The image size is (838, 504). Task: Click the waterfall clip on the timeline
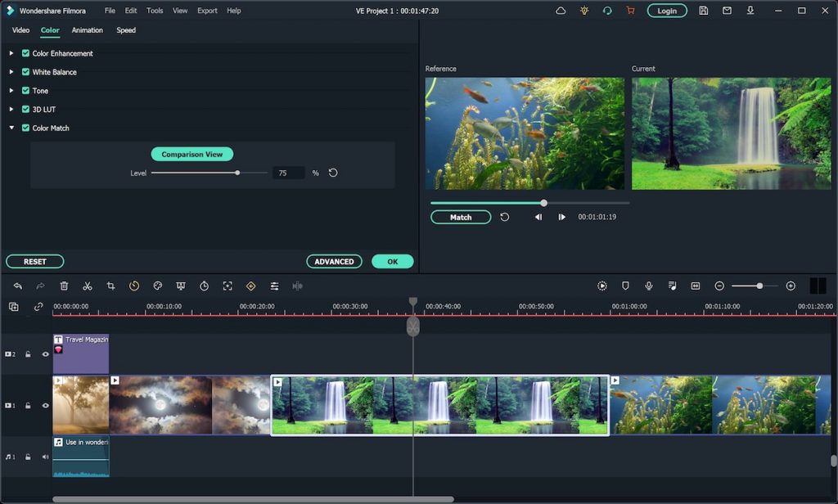(x=439, y=404)
